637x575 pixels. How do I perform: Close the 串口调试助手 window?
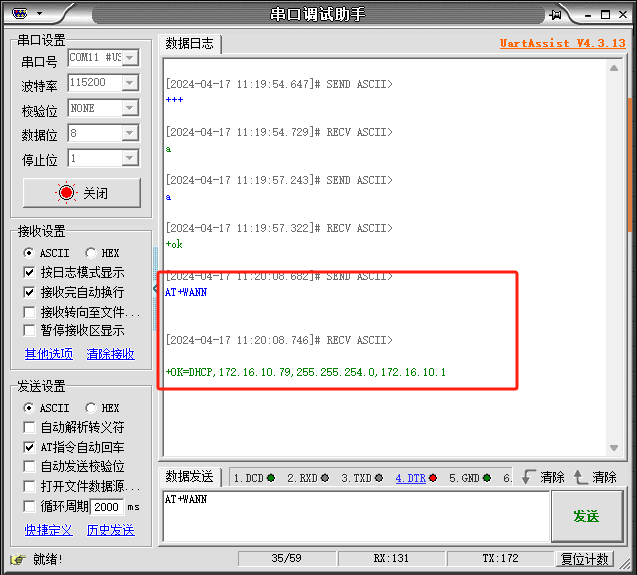tap(623, 15)
